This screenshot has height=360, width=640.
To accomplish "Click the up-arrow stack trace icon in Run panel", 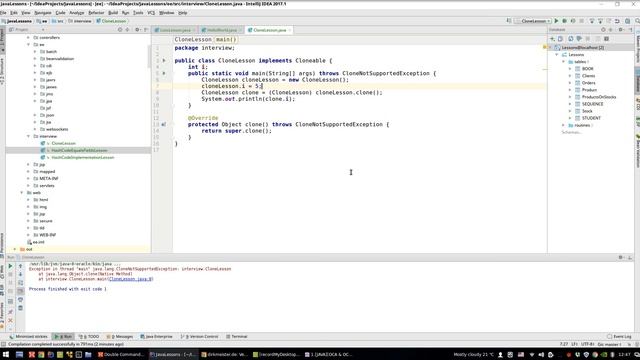I will (x=20, y=266).
